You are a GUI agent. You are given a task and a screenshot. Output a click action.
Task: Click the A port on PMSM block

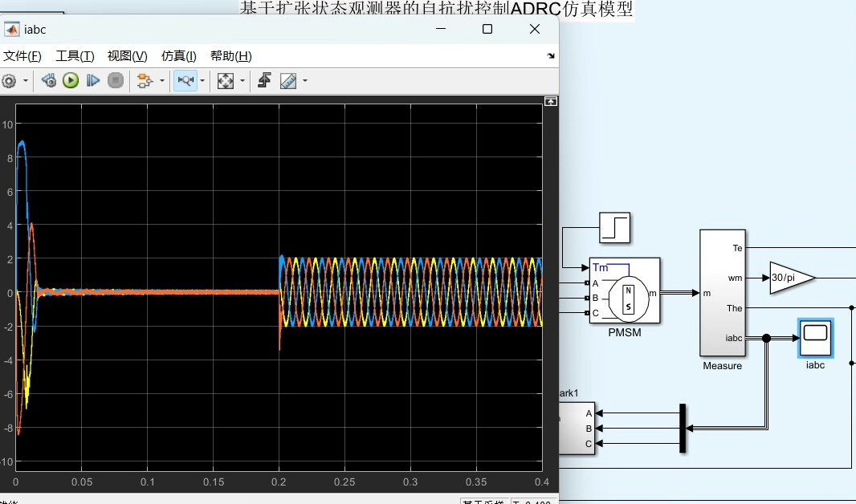(x=595, y=283)
